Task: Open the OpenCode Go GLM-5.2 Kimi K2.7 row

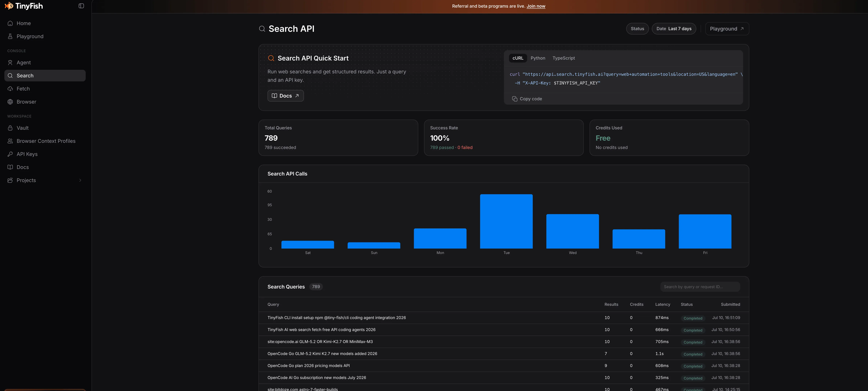Action: (x=503, y=354)
